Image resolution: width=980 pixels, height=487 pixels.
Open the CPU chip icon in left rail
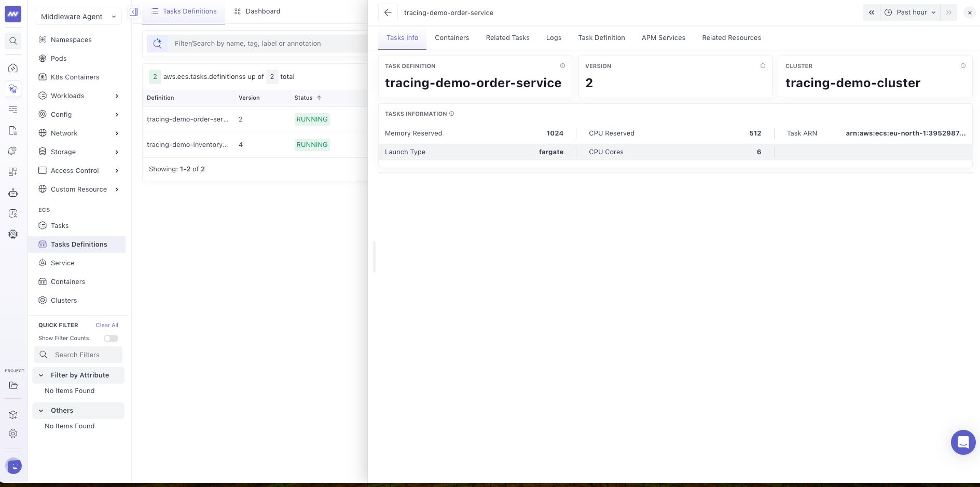13,234
